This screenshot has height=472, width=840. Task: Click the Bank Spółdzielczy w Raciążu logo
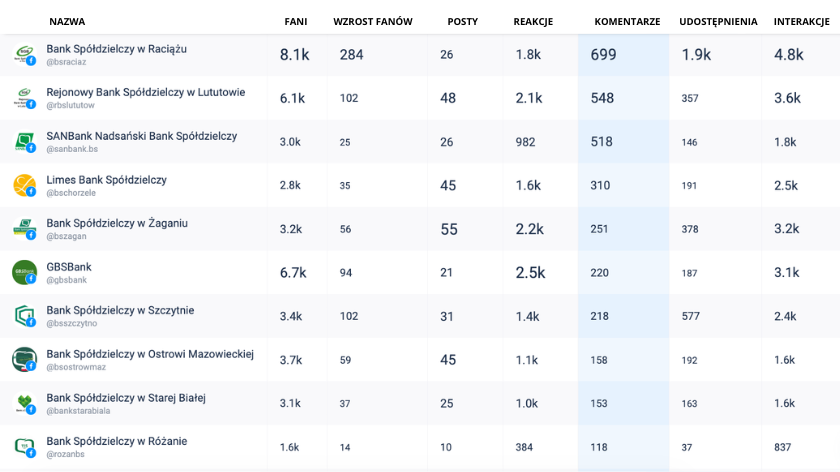click(x=24, y=55)
